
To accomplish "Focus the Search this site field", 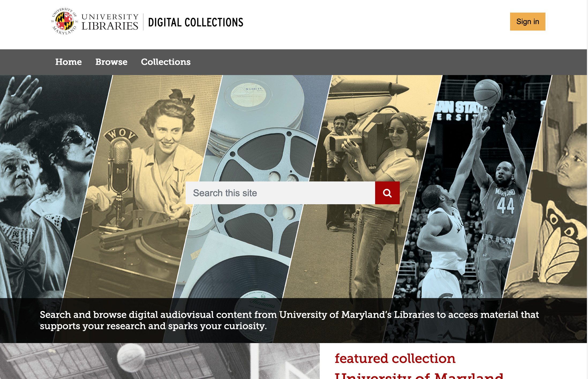I will (280, 193).
